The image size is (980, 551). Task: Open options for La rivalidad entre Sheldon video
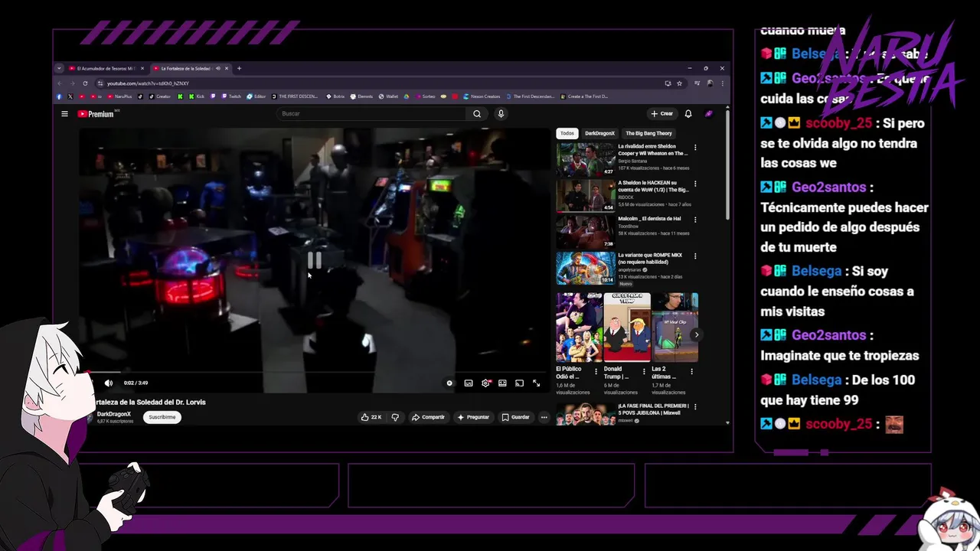pos(695,147)
